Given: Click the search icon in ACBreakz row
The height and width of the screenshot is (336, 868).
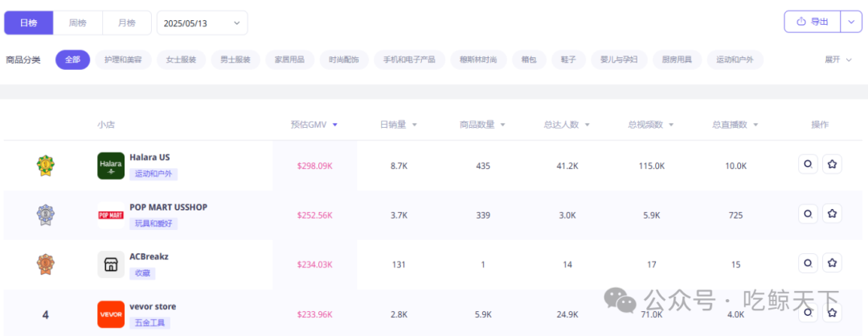Looking at the screenshot, I should (808, 263).
